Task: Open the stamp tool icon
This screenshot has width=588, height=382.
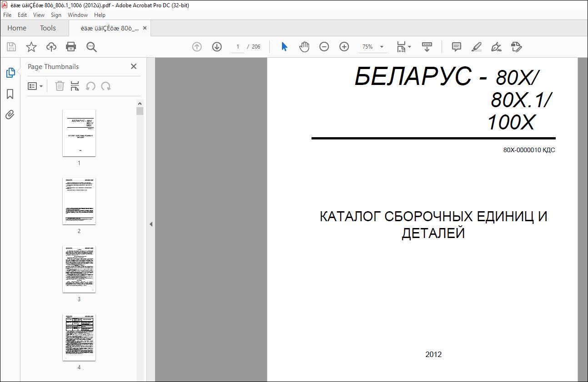Action: point(516,47)
